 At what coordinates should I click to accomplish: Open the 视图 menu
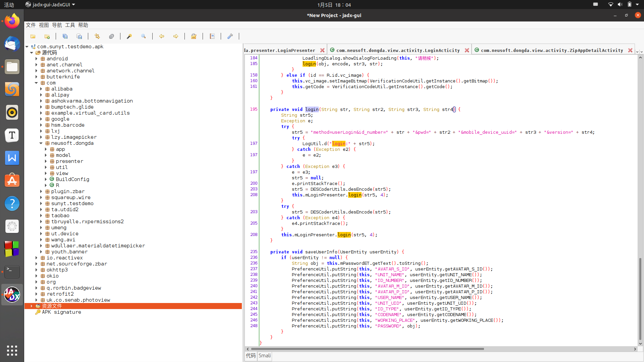click(x=44, y=25)
